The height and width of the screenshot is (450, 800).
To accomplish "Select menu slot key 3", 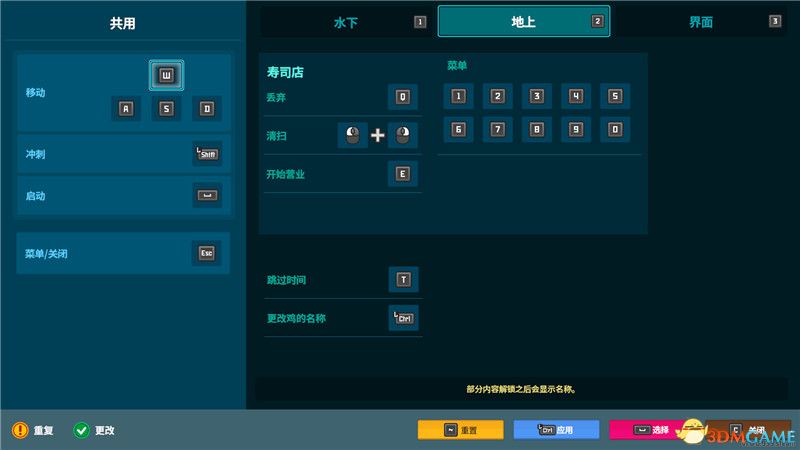I will click(536, 96).
